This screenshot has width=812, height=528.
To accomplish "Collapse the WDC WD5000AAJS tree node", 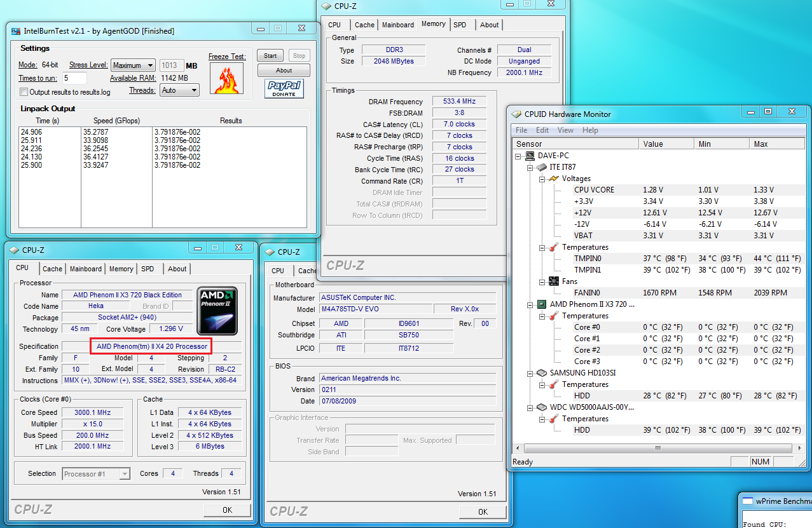I will (x=530, y=407).
